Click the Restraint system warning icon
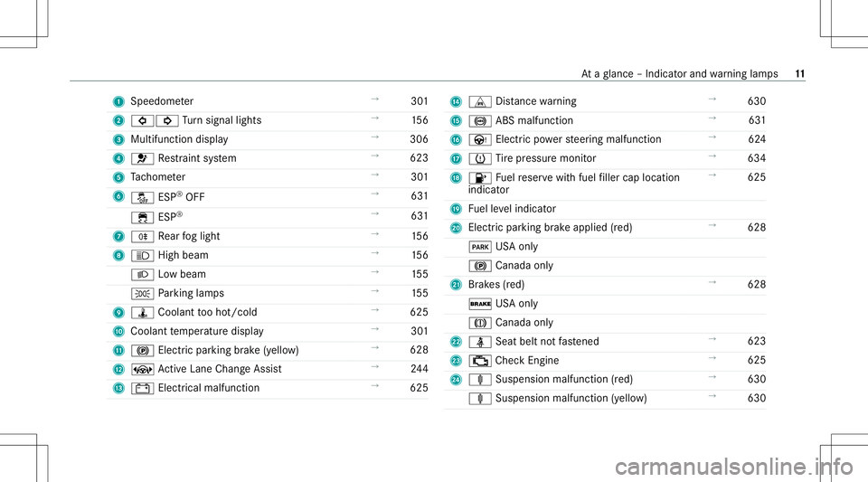The height and width of the screenshot is (482, 868). (142, 159)
